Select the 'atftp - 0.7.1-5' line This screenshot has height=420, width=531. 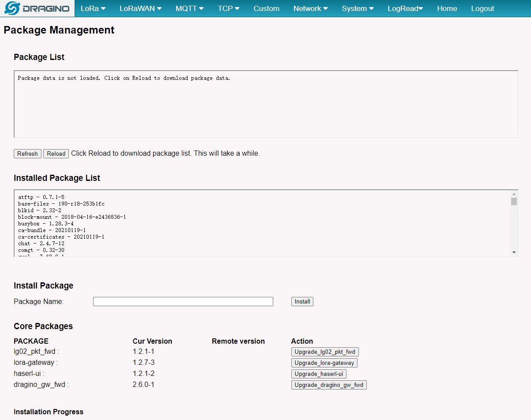pos(41,197)
